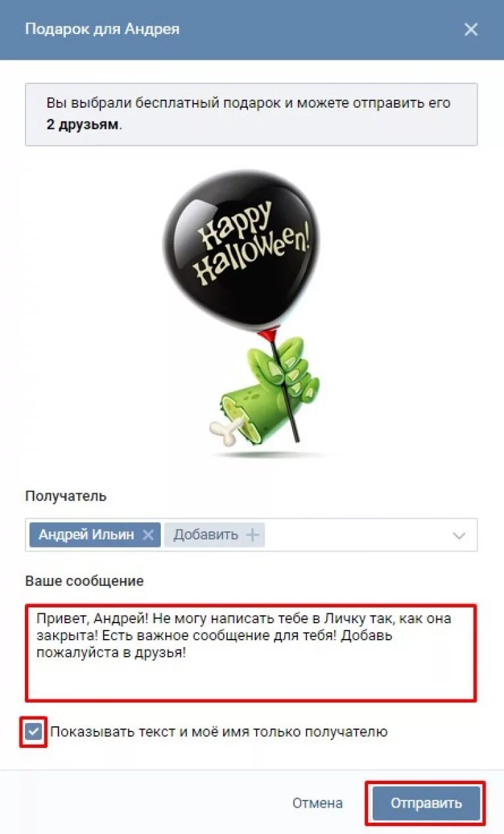
Task: Send the gift with Отправить
Action: (x=427, y=803)
